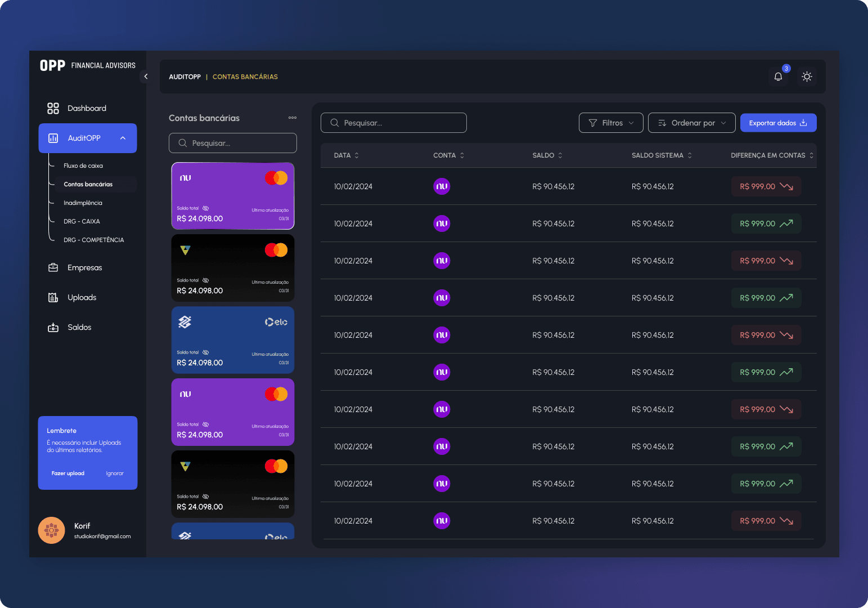Viewport: 868px width, 608px height.
Task: Open Fluxo de caixa submenu item
Action: (83, 166)
